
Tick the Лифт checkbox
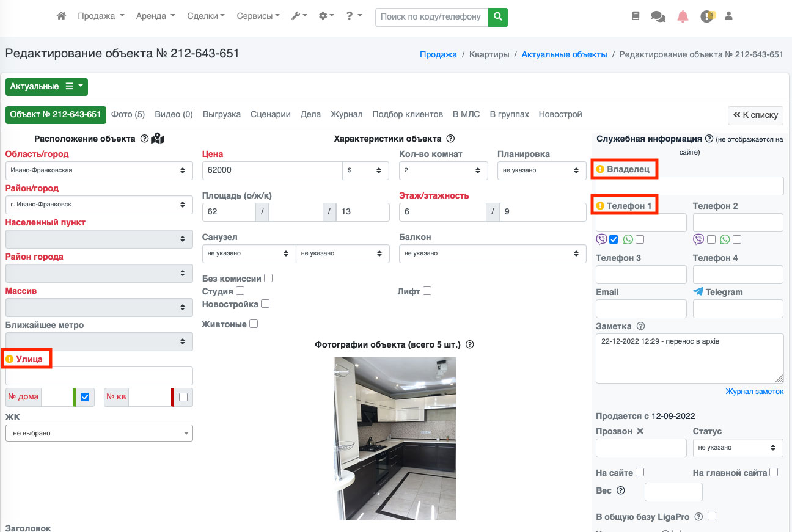427,291
